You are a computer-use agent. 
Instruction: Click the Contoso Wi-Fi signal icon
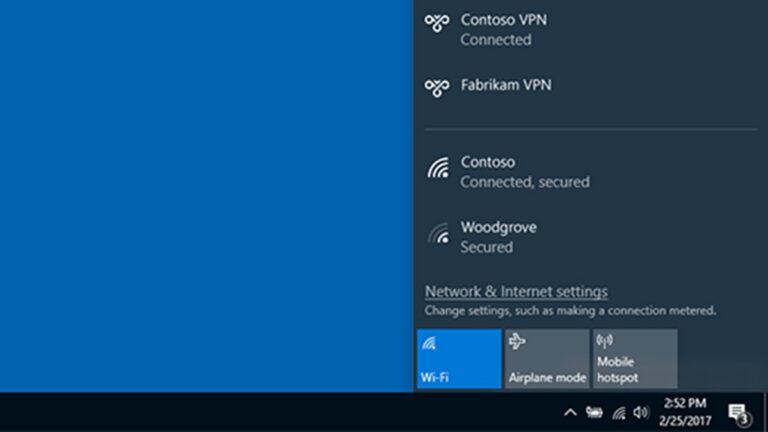point(438,168)
